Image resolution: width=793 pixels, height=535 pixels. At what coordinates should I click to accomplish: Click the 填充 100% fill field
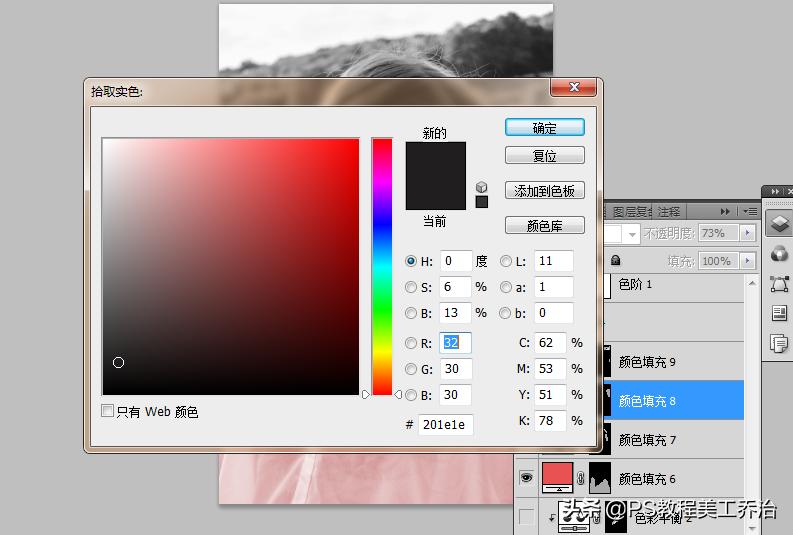(x=719, y=261)
